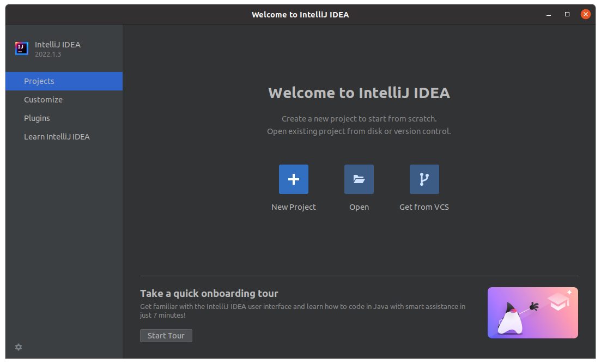This screenshot has width=601, height=364.
Task: Open the Plugins section
Action: click(37, 118)
